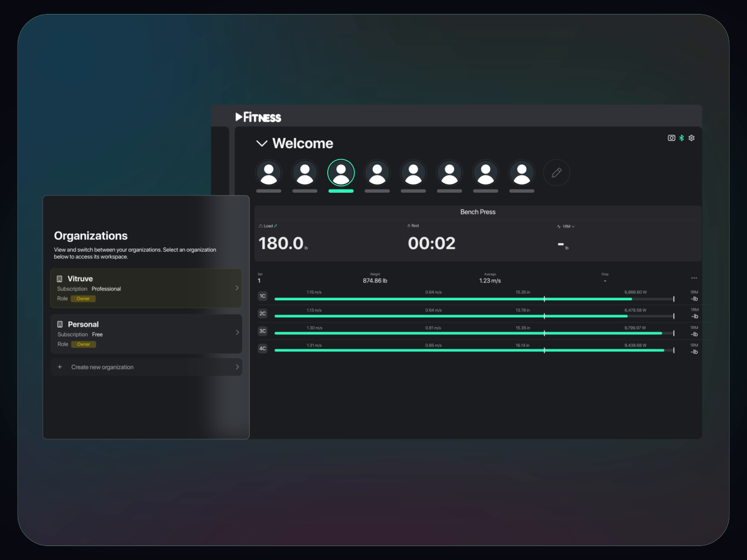Select the Vitruve organization
The height and width of the screenshot is (560, 747).
click(146, 288)
